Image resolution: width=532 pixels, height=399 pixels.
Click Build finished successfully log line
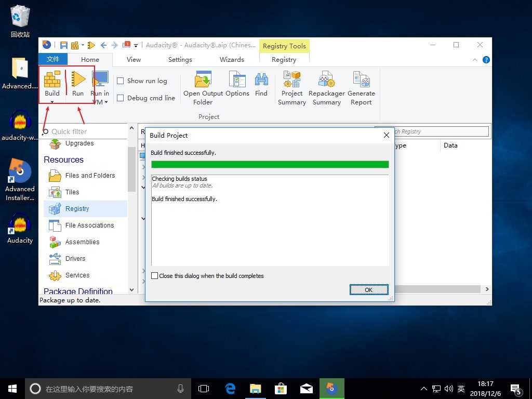coord(184,199)
